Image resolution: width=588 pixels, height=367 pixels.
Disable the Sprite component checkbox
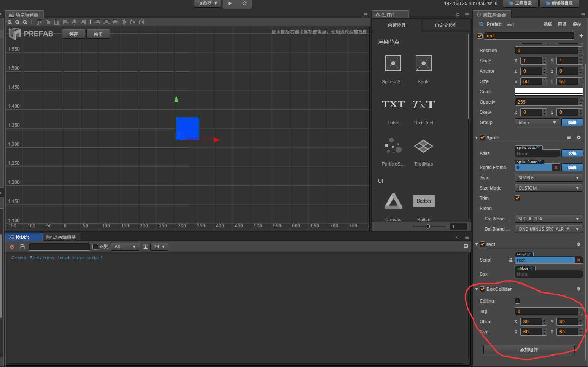click(x=482, y=137)
